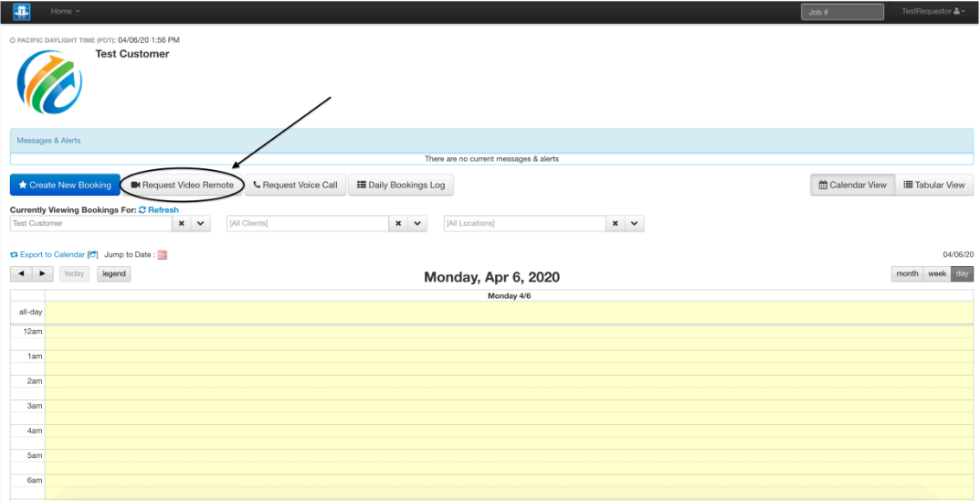This screenshot has width=980, height=501.
Task: Click the Request Video Remote button
Action: coord(183,185)
